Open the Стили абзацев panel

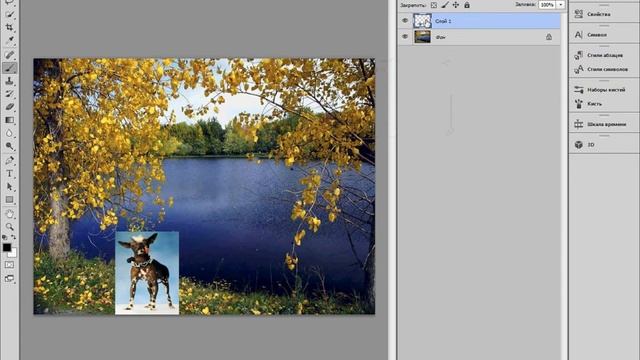click(604, 55)
